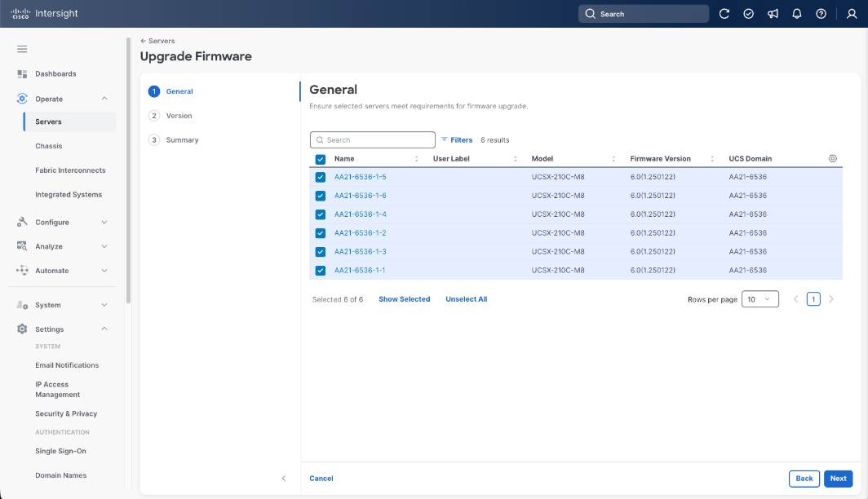
Task: Sort by Name column arrows
Action: [416, 159]
